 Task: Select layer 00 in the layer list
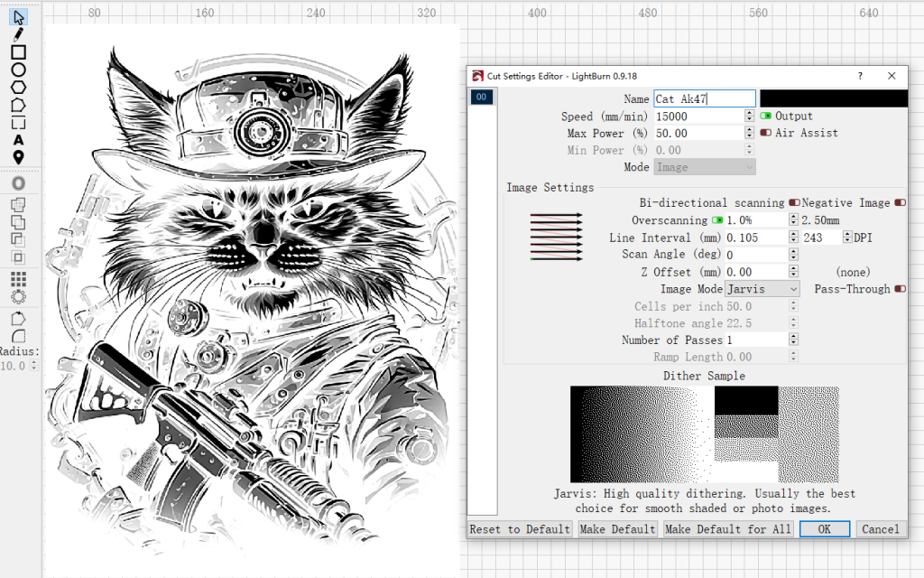[482, 97]
